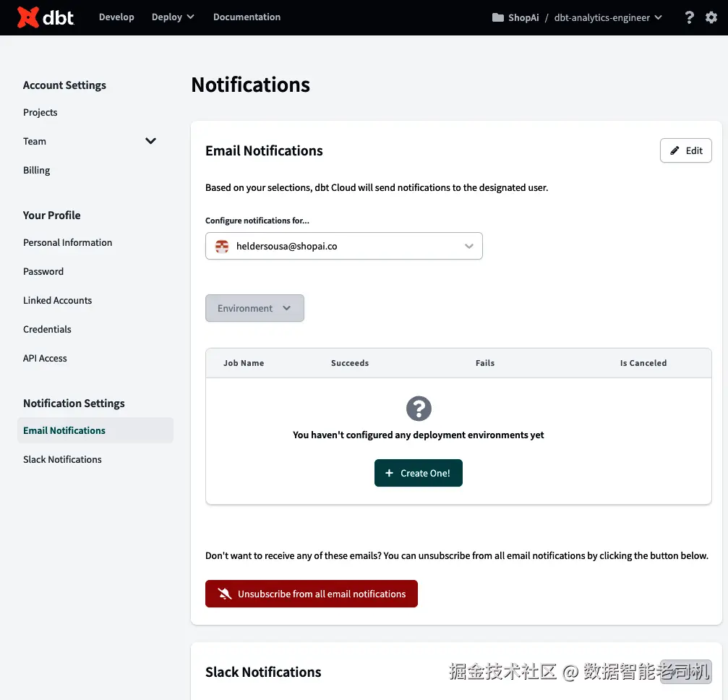The height and width of the screenshot is (700, 728).
Task: Click the Succeeds column header
Action: [350, 363]
